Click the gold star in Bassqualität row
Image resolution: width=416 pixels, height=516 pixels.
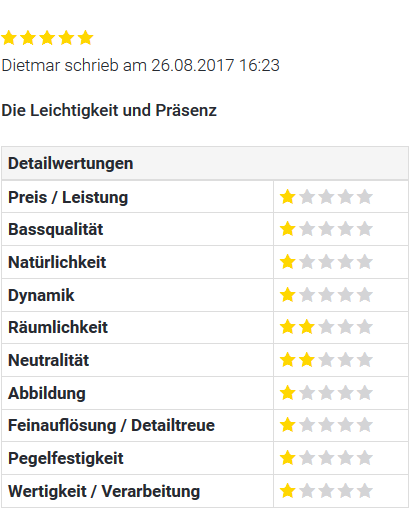pos(288,229)
